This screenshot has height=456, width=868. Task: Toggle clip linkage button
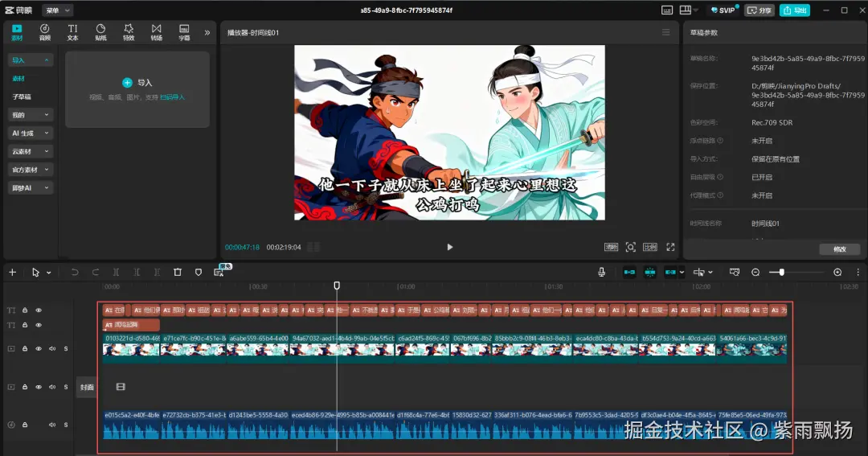tap(670, 272)
